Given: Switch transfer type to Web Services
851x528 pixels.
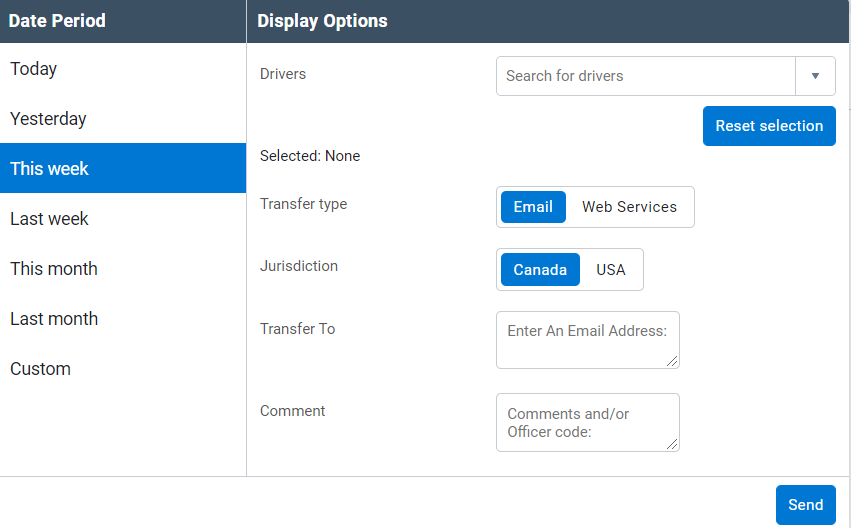Looking at the screenshot, I should pyautogui.click(x=629, y=207).
